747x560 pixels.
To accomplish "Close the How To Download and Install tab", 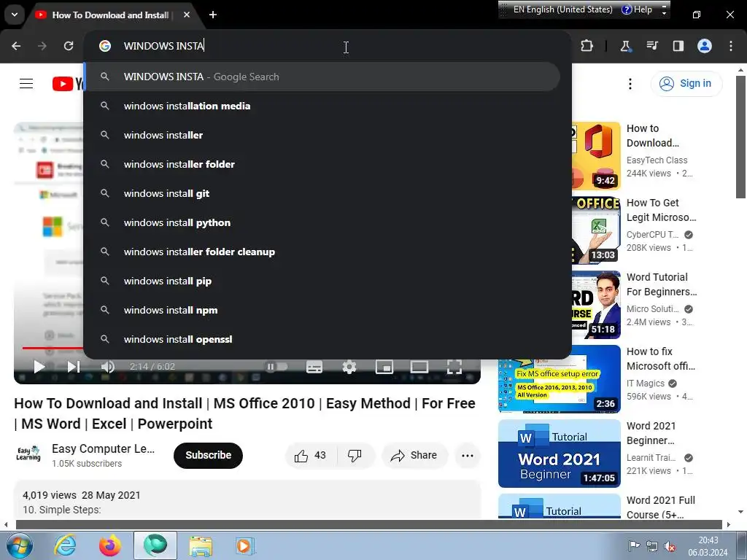I will tap(187, 15).
